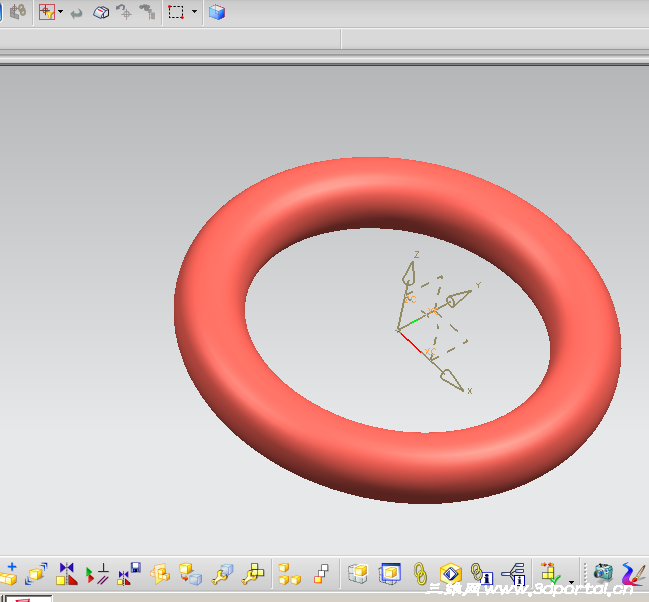Click the small linked white-and-red squares icon
Image resolution: width=649 pixels, height=602 pixels.
click(321, 574)
